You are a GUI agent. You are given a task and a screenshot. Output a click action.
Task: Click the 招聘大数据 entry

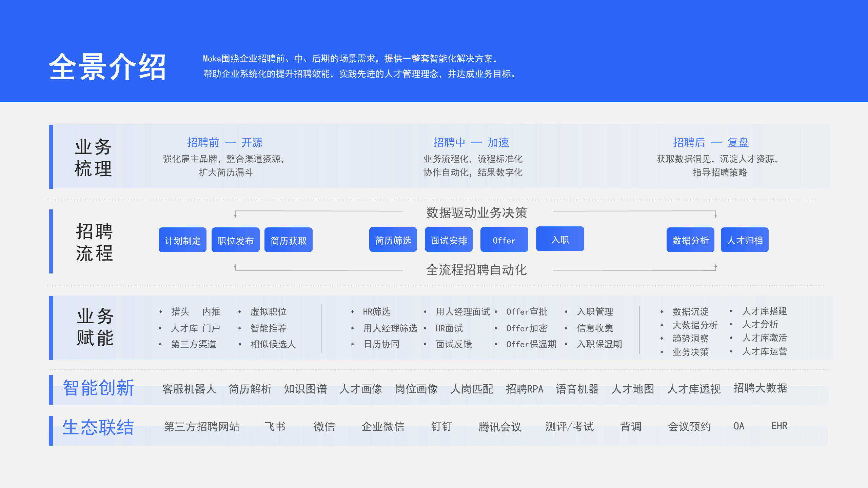point(761,388)
